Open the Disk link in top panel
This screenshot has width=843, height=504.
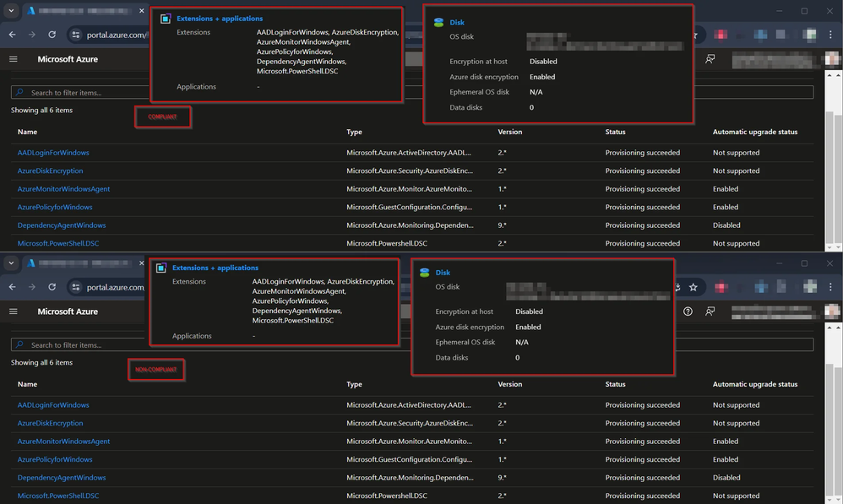(x=457, y=22)
